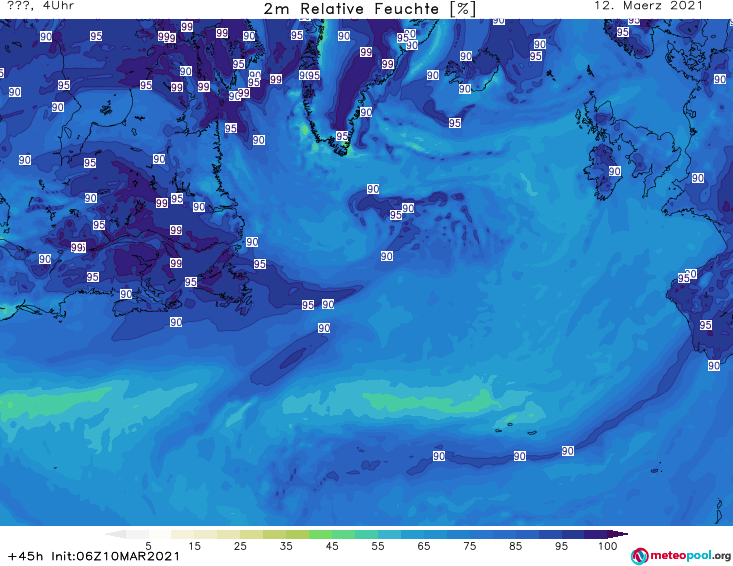The width and height of the screenshot is (733, 566).
Task: Click the "90" contour label over Ireland
Action: 615,172
